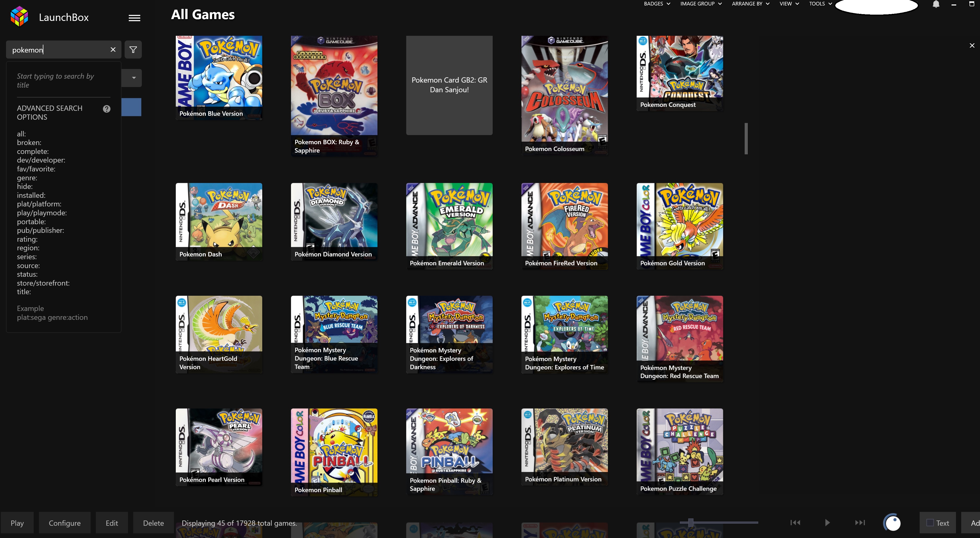This screenshot has height=538, width=980.
Task: Click the 'pub/publisher:' search option
Action: point(40,230)
